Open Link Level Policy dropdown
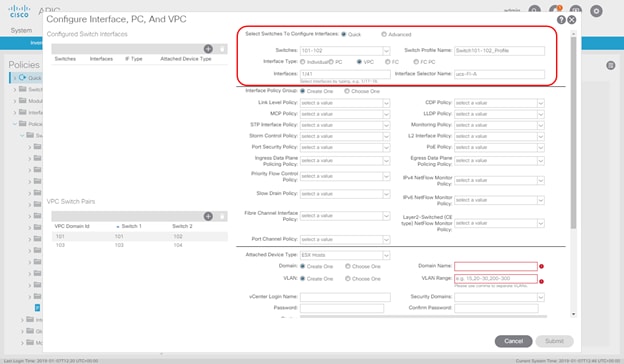The width and height of the screenshot is (624, 364). point(386,103)
